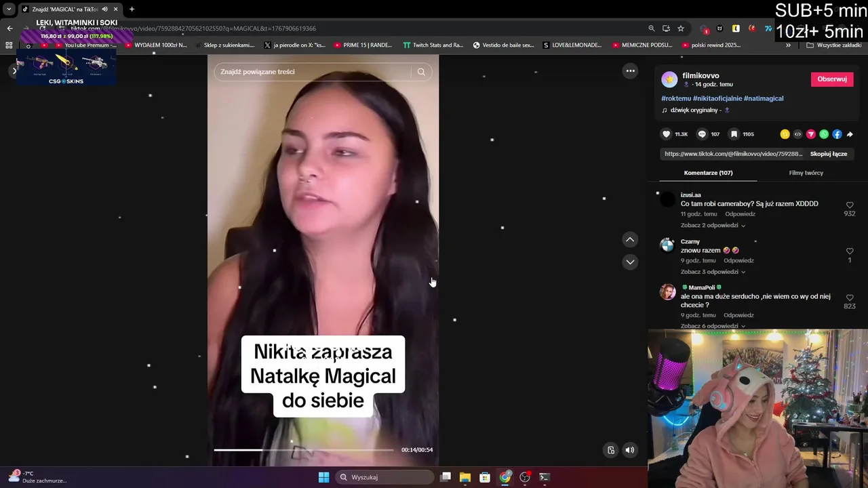Screen dimensions: 868x488
Task: Open the Chrome apps grid icon
Action: coord(9,45)
